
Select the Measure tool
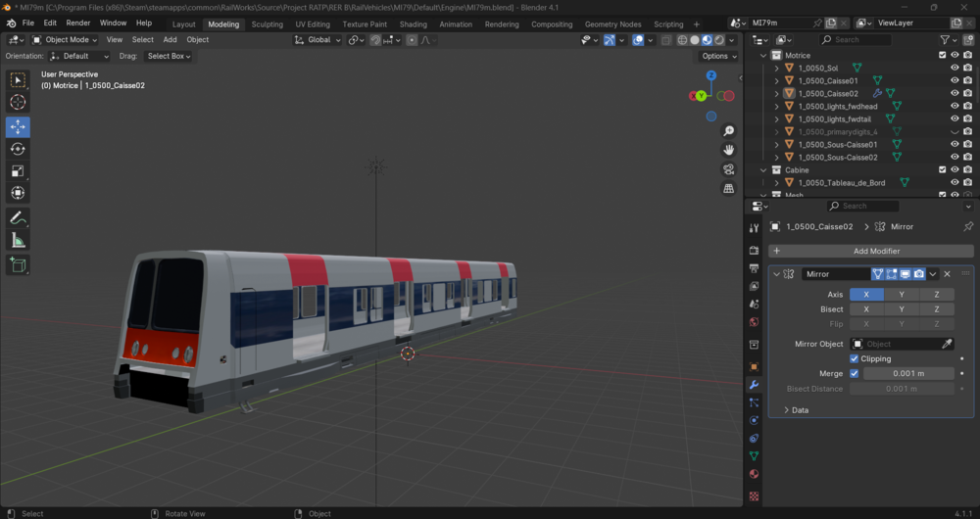tap(18, 241)
